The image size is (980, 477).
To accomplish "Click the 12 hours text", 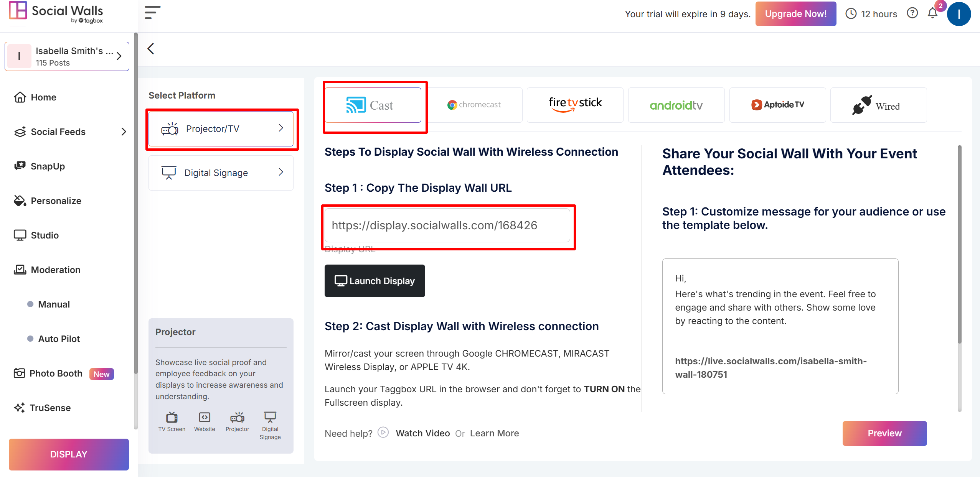I will tap(879, 14).
